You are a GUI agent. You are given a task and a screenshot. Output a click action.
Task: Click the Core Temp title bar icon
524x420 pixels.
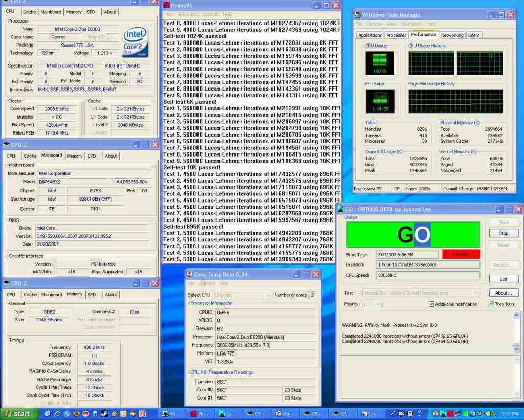click(189, 274)
